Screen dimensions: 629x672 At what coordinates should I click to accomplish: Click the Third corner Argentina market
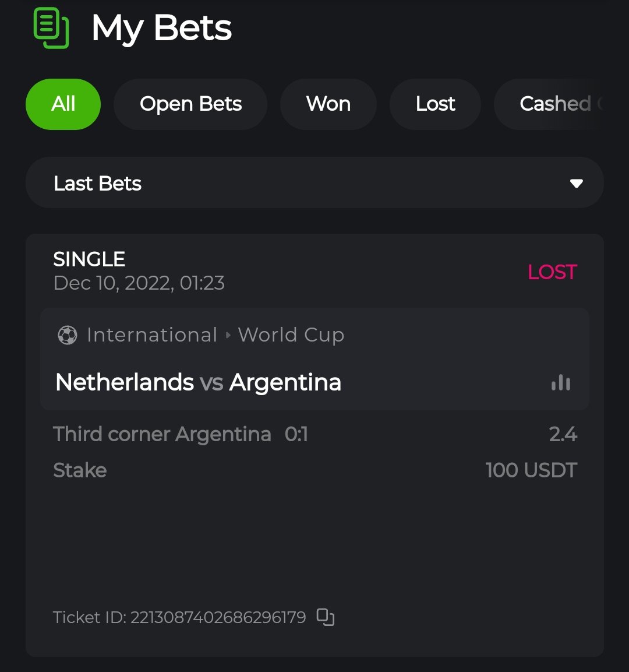pyautogui.click(x=162, y=434)
